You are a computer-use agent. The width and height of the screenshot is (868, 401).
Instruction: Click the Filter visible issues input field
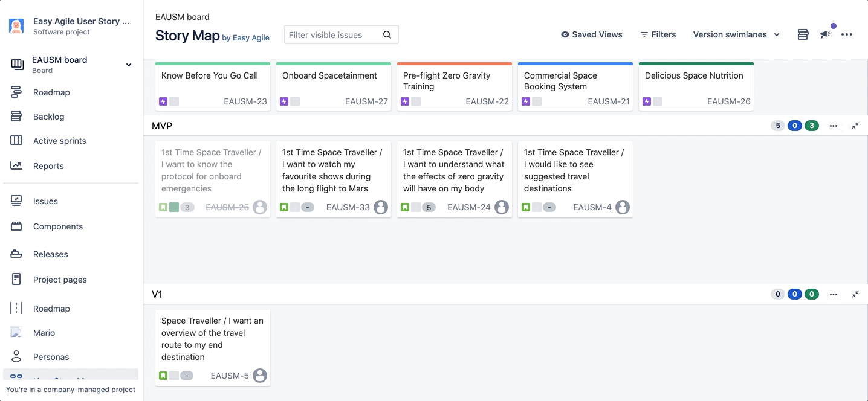click(x=332, y=35)
